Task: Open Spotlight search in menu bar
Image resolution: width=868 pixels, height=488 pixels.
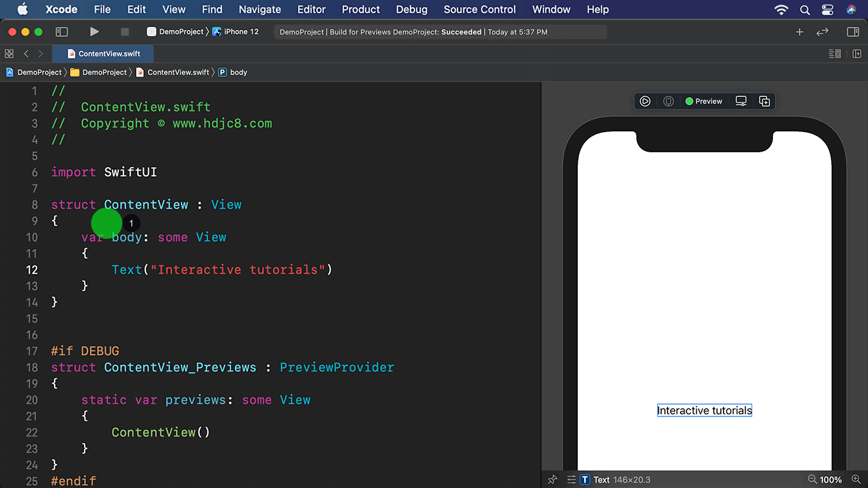Action: [x=805, y=10]
